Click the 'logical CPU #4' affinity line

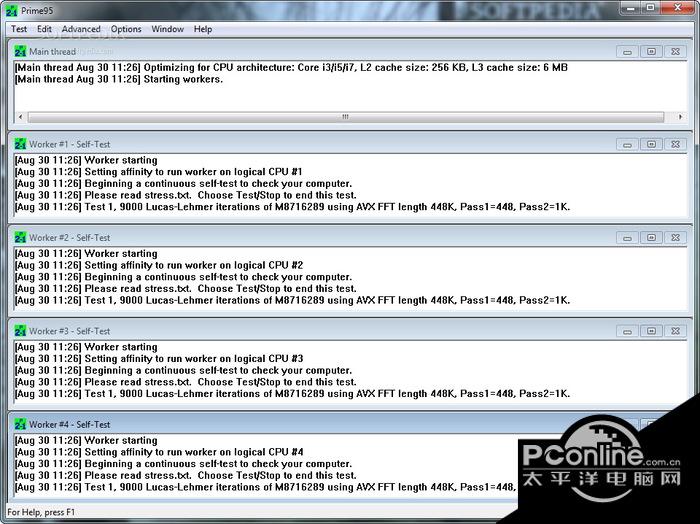pyautogui.click(x=158, y=452)
